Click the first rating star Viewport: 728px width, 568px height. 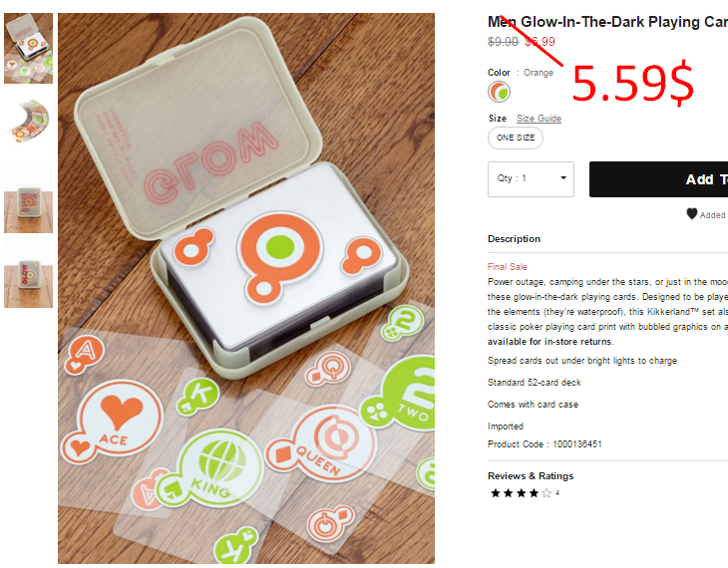pyautogui.click(x=496, y=493)
